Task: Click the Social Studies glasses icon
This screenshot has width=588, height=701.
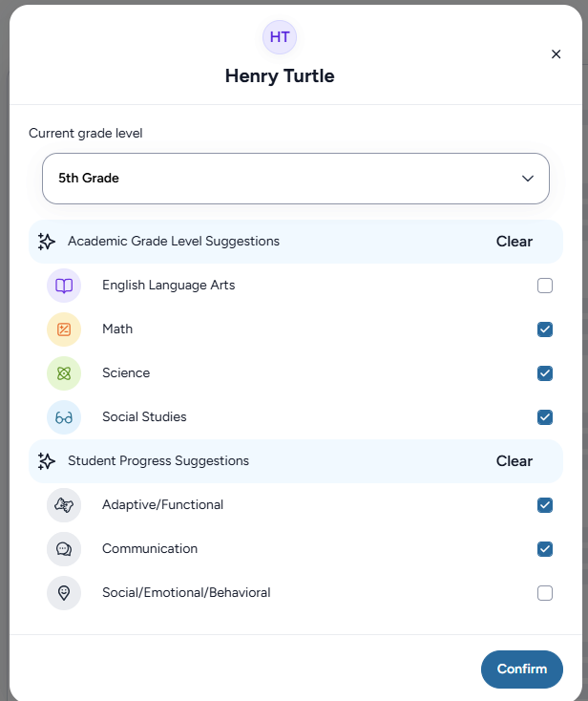Action: 64,417
